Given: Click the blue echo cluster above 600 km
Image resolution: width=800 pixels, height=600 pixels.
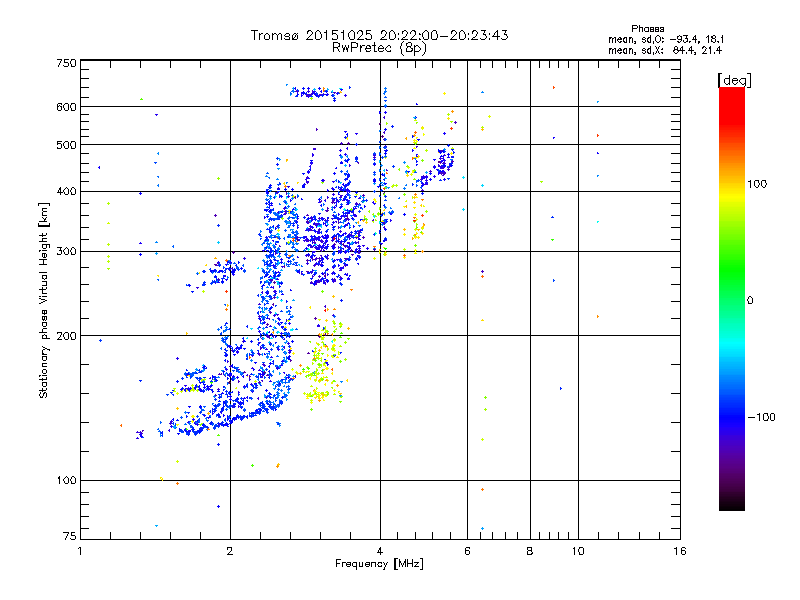Looking at the screenshot, I should (x=319, y=92).
